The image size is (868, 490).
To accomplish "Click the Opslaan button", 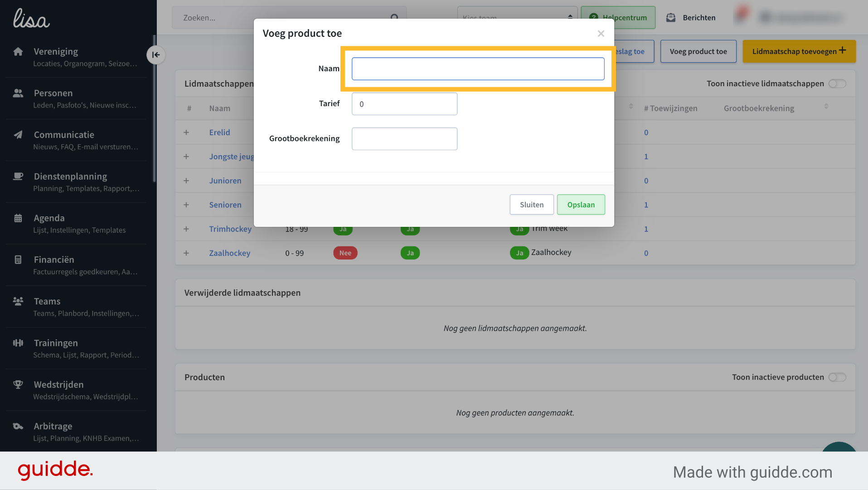I will 581,205.
